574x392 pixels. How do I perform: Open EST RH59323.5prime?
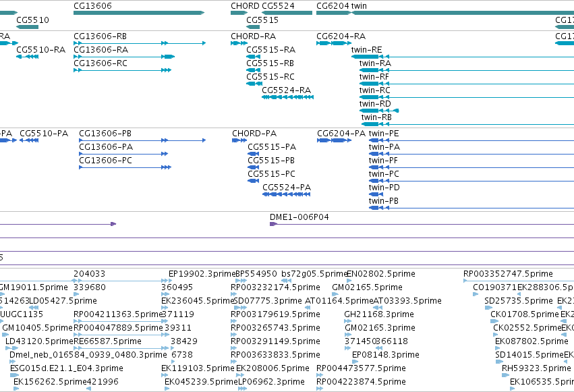(536, 369)
